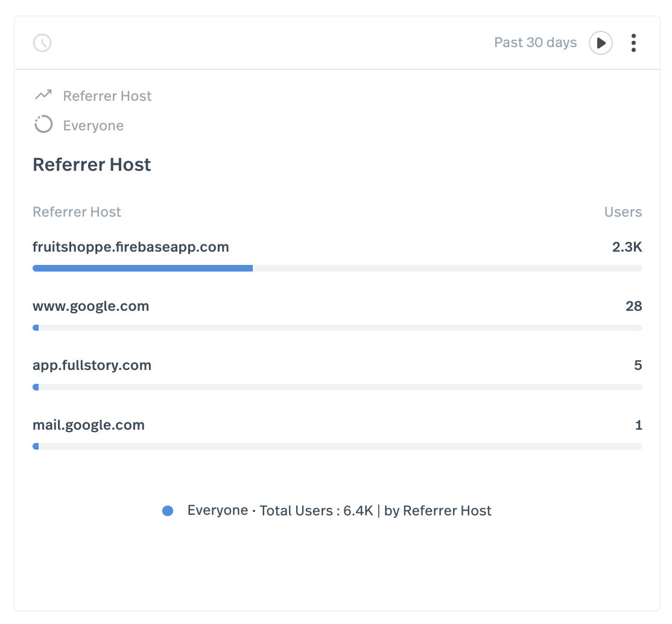This screenshot has width=672, height=624.
Task: Select the app.fullstory.com referrer row
Action: pos(92,365)
